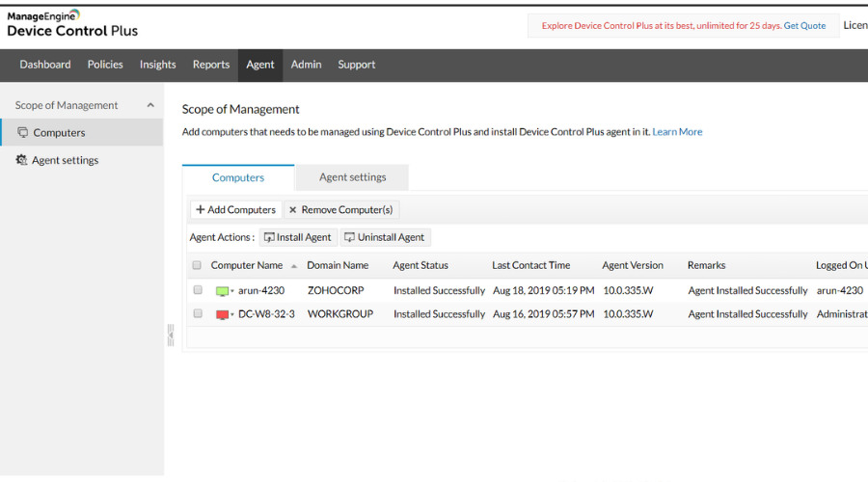Screen dimensions: 868x482
Task: Click the red monitor icon for DC-W8-32-3
Action: tap(222, 315)
